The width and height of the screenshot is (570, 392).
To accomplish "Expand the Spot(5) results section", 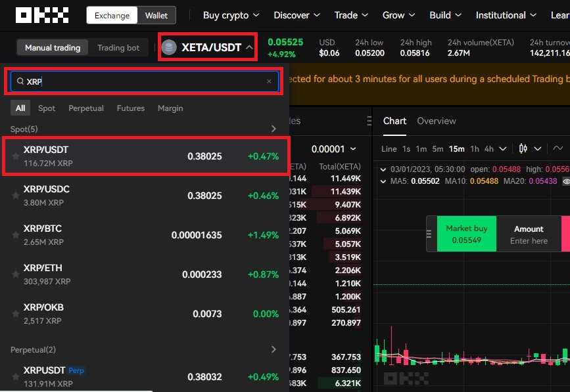I will click(x=273, y=129).
